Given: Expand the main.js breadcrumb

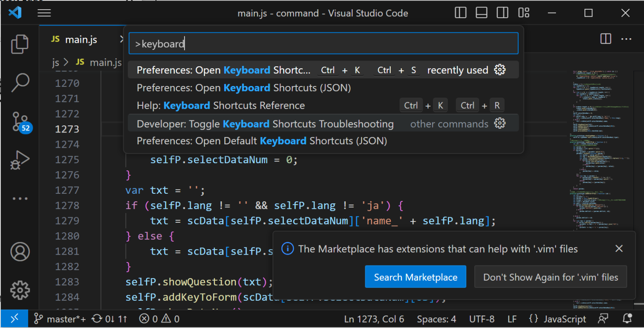Looking at the screenshot, I should [x=99, y=62].
